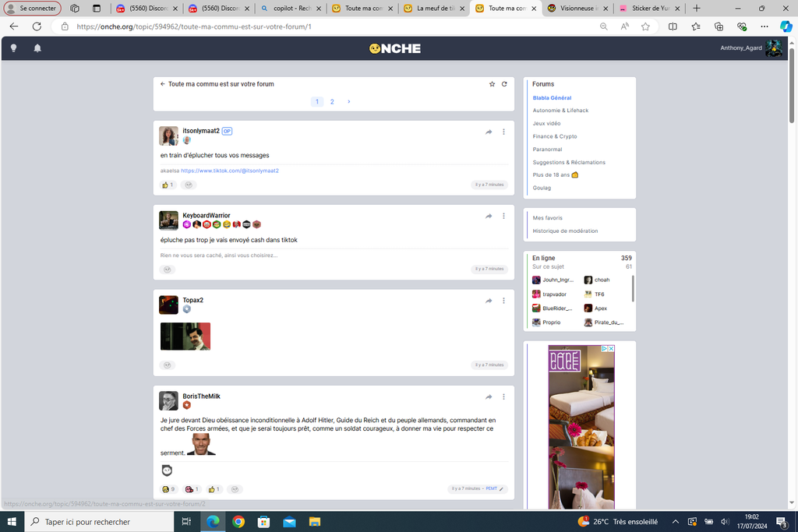Click the Topax2 image thumbnail

coord(185,336)
